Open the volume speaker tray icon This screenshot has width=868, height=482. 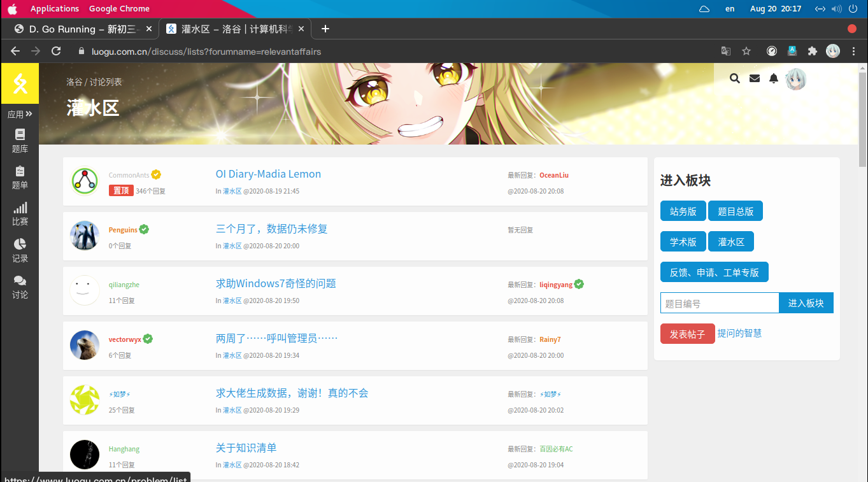[x=836, y=9]
